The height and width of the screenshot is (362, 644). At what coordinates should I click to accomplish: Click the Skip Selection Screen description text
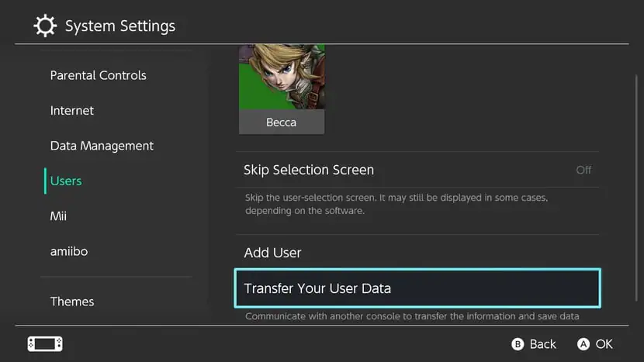[396, 205]
